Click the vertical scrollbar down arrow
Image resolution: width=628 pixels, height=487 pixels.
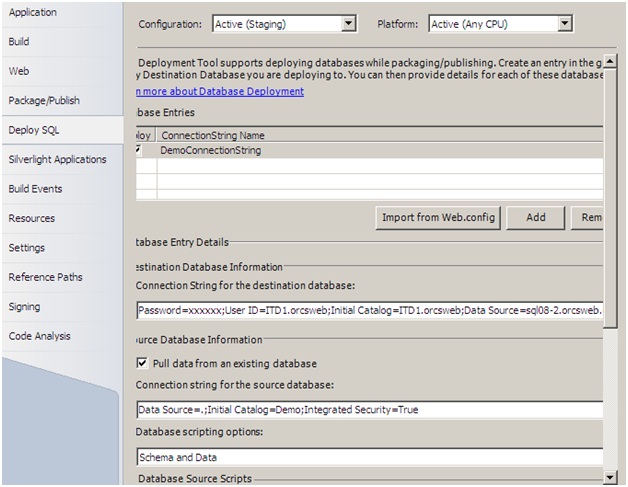pyautogui.click(x=611, y=478)
